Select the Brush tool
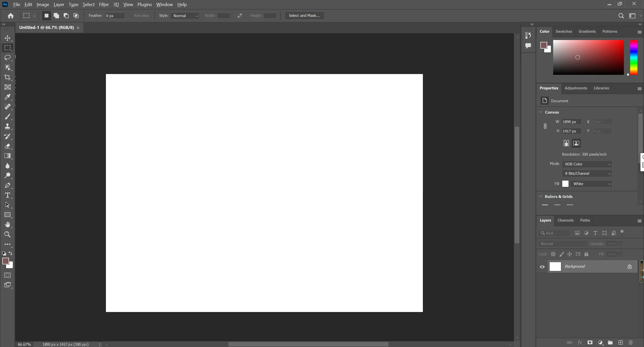 tap(8, 117)
